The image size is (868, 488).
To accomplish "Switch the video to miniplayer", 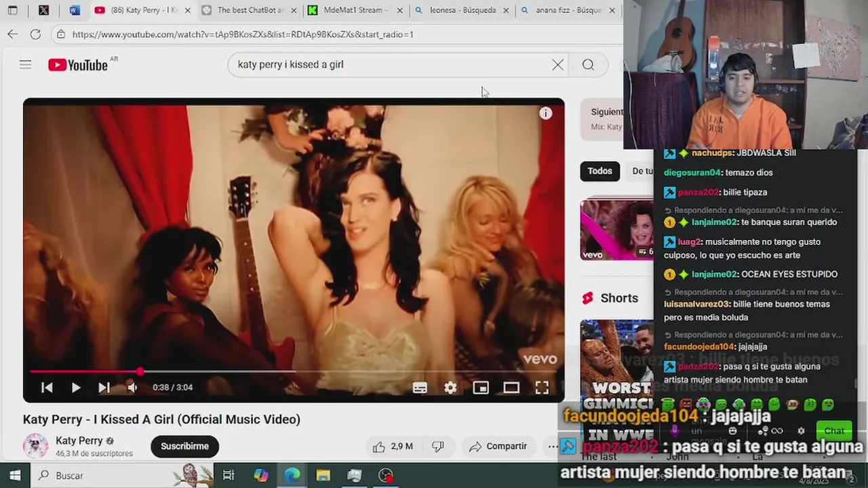I will [x=481, y=388].
